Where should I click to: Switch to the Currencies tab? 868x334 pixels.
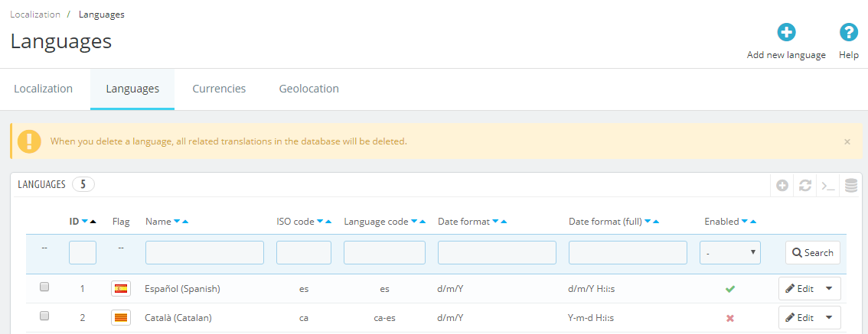tap(219, 89)
